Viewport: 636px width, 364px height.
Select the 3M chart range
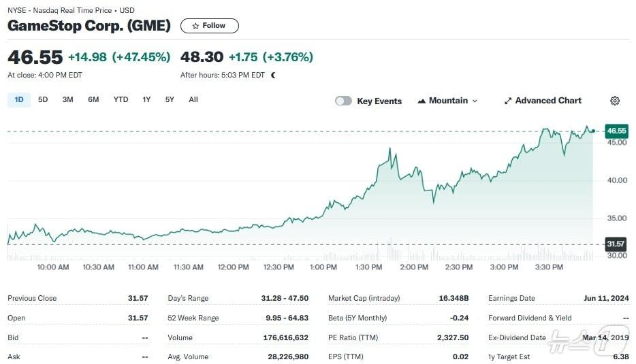[x=67, y=100]
